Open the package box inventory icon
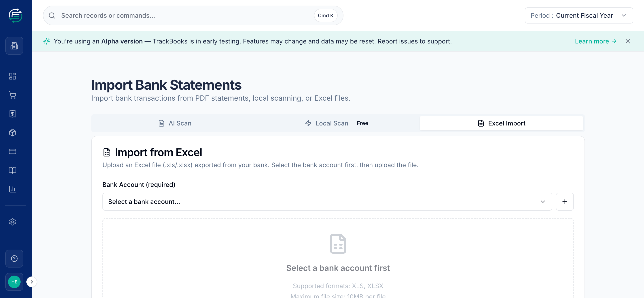Screen dimensions: 644x298 pyautogui.click(x=13, y=132)
